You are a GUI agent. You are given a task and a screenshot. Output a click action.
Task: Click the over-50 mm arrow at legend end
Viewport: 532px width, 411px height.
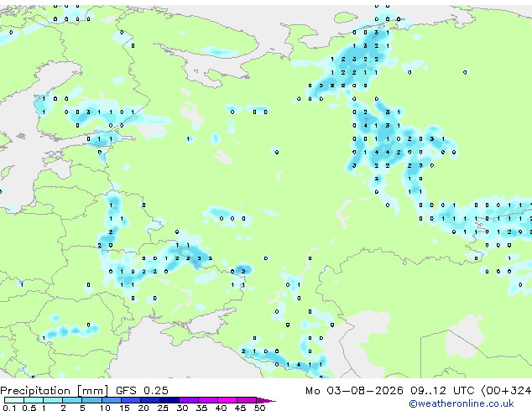pyautogui.click(x=266, y=401)
